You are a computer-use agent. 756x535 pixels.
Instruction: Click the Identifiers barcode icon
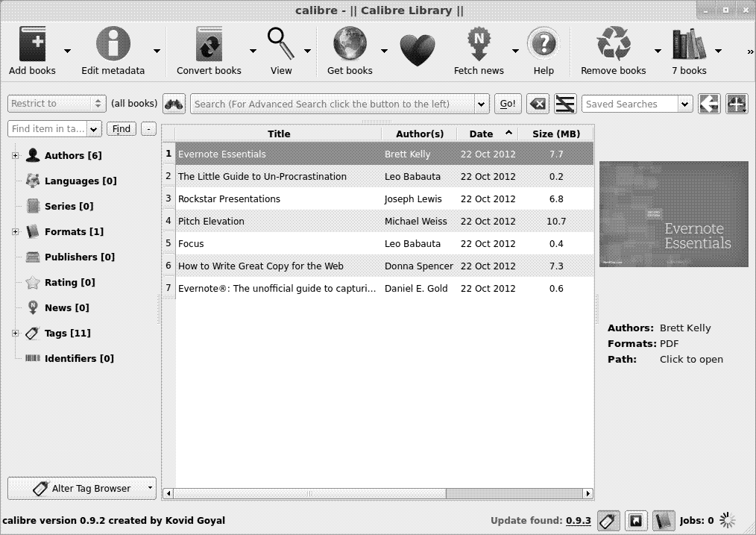pyautogui.click(x=33, y=358)
